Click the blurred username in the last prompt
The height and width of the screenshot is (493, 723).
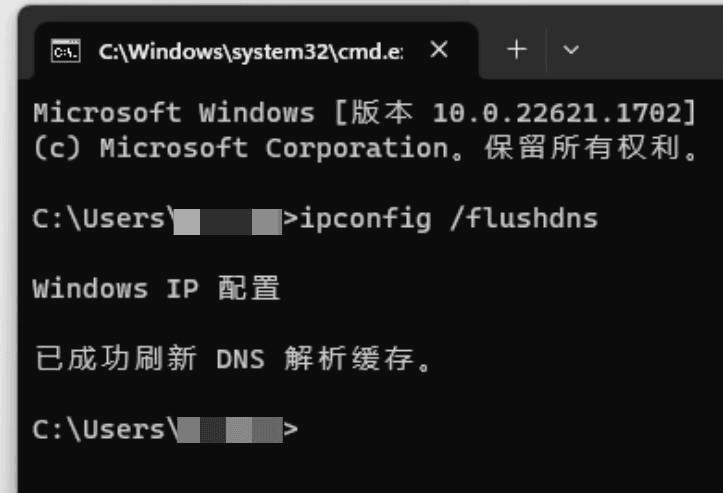click(x=230, y=430)
